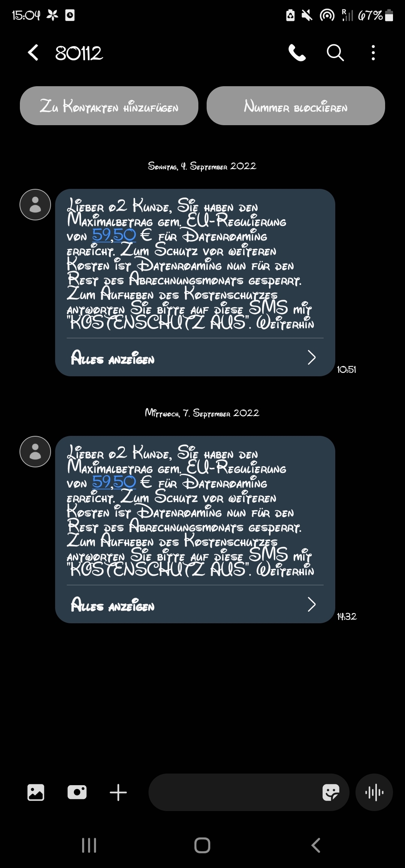Tap 59,50 link in first message
This screenshot has width=405, height=868.
tap(114, 235)
